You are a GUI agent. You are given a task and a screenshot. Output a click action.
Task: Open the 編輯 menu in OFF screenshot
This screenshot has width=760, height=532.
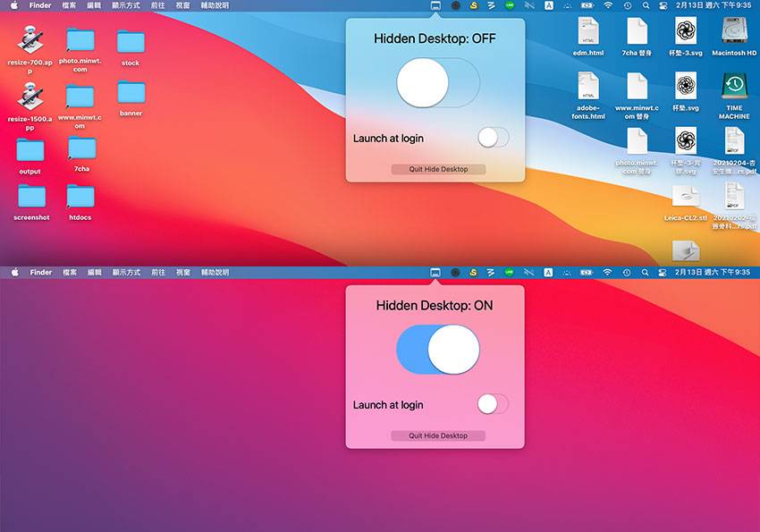(x=94, y=6)
